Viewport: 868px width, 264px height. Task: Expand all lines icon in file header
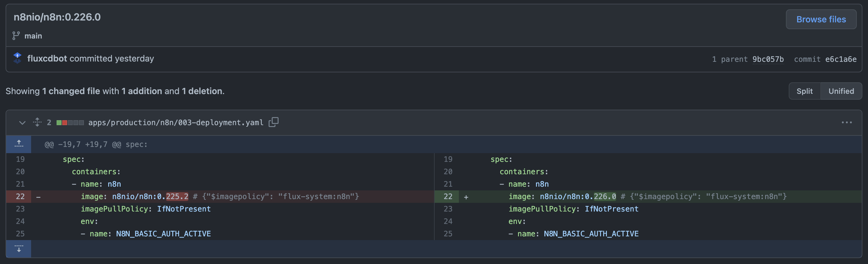click(x=37, y=122)
